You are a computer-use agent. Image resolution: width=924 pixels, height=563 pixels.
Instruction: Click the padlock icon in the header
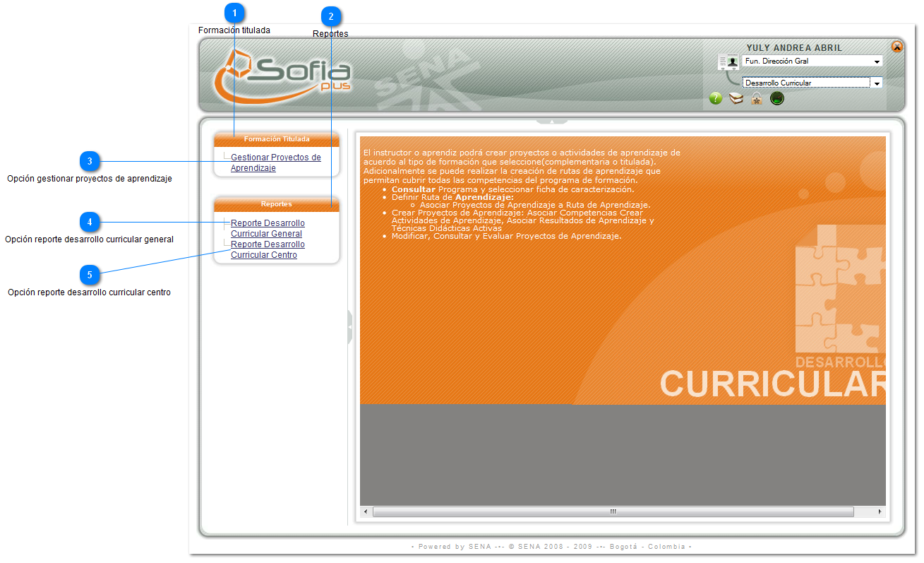[757, 99]
